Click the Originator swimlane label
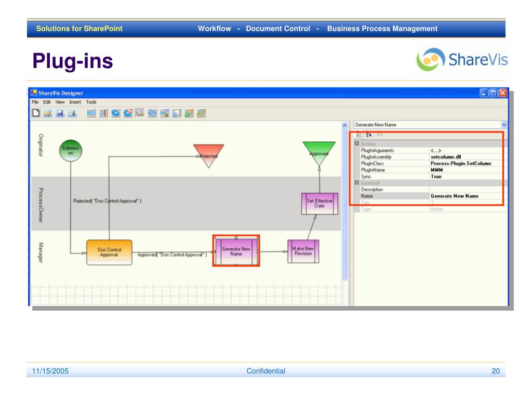The height and width of the screenshot is (399, 532). (41, 145)
